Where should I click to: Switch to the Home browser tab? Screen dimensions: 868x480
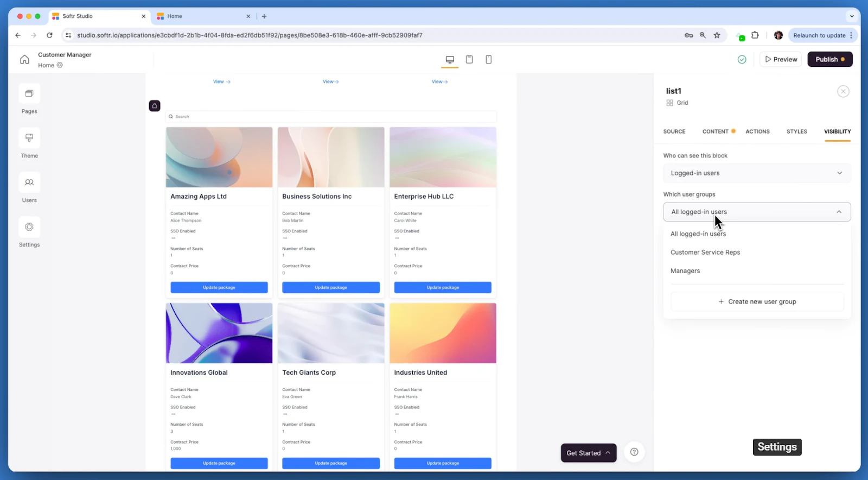203,16
